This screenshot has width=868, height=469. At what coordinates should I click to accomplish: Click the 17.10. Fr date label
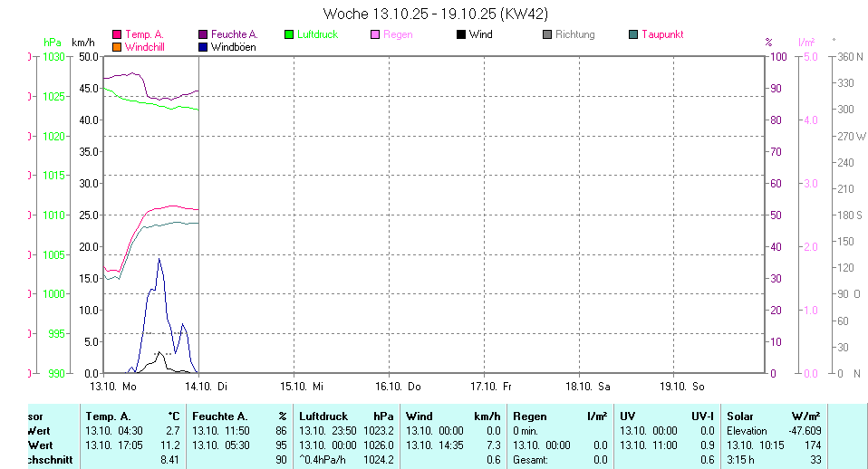(497, 386)
